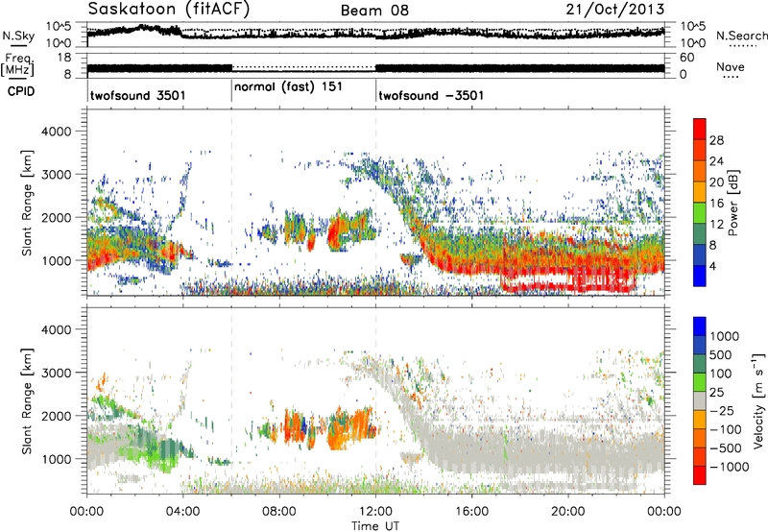Click the "16:00" time tick label
This screenshot has width=768, height=532.
coord(471,512)
